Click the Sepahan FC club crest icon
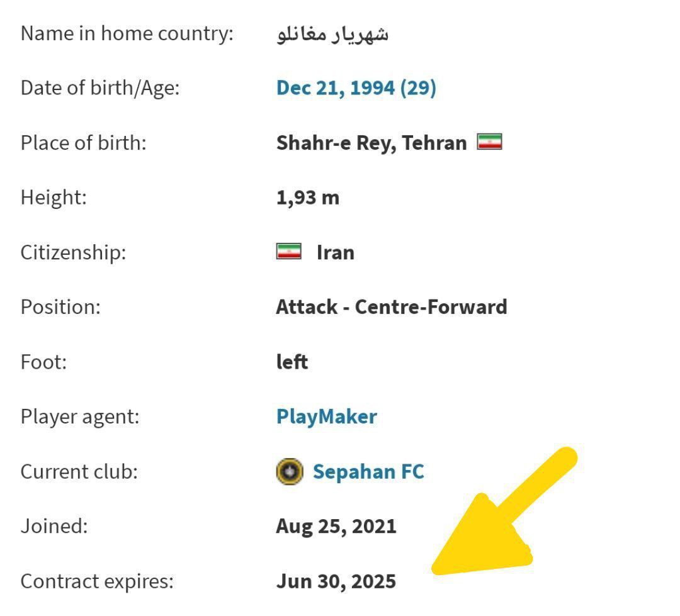Screen dimensions: 680x616 click(x=290, y=471)
